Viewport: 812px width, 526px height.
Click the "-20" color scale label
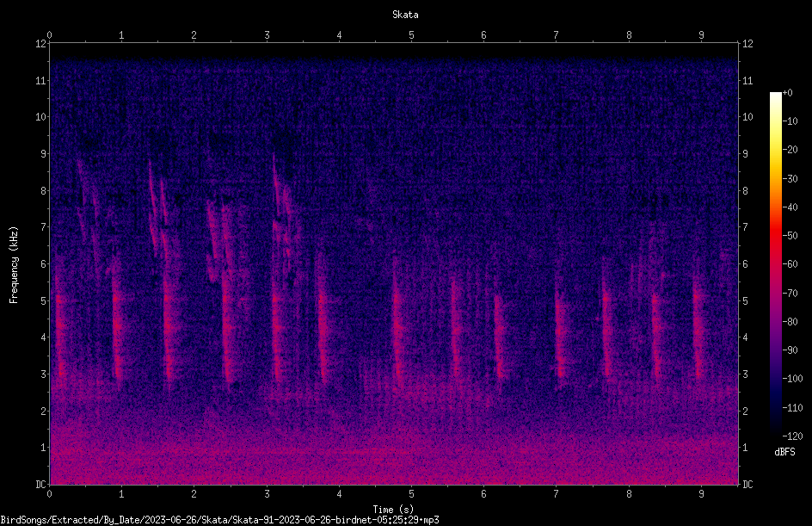click(x=790, y=150)
